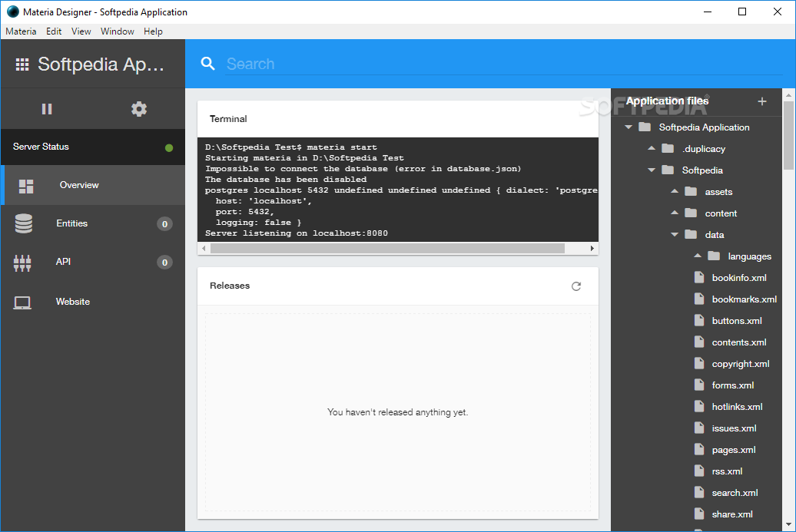Click the .duplicacy folder icon
The height and width of the screenshot is (532, 796).
(668, 148)
